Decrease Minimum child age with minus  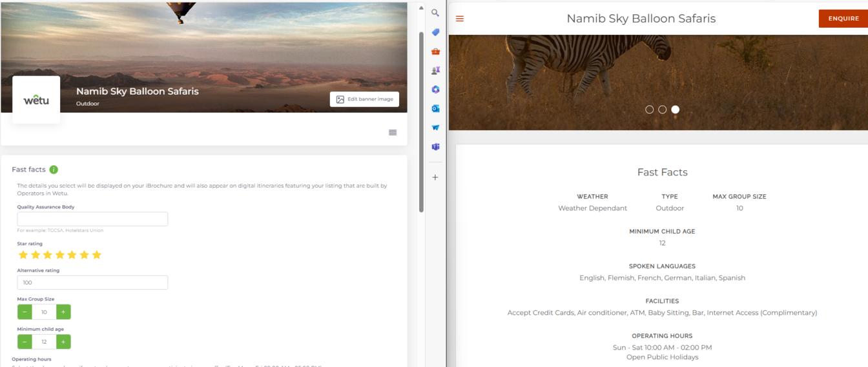(x=25, y=342)
